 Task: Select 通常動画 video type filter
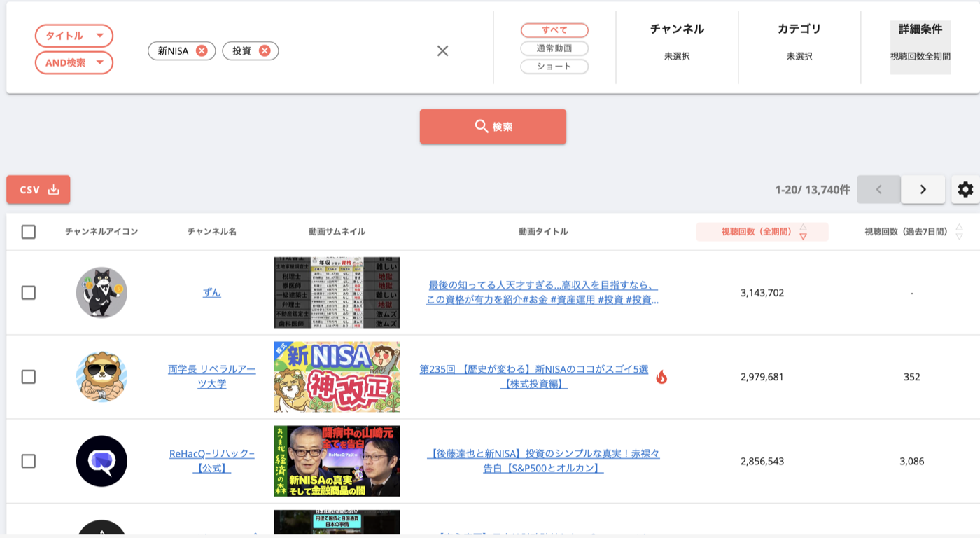pyautogui.click(x=554, y=48)
